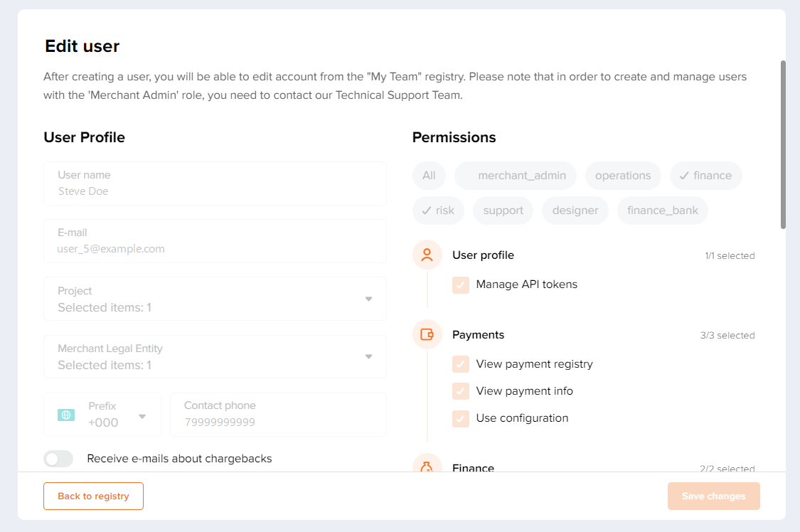Go back via Back to registry button
800x532 pixels.
pos(93,496)
